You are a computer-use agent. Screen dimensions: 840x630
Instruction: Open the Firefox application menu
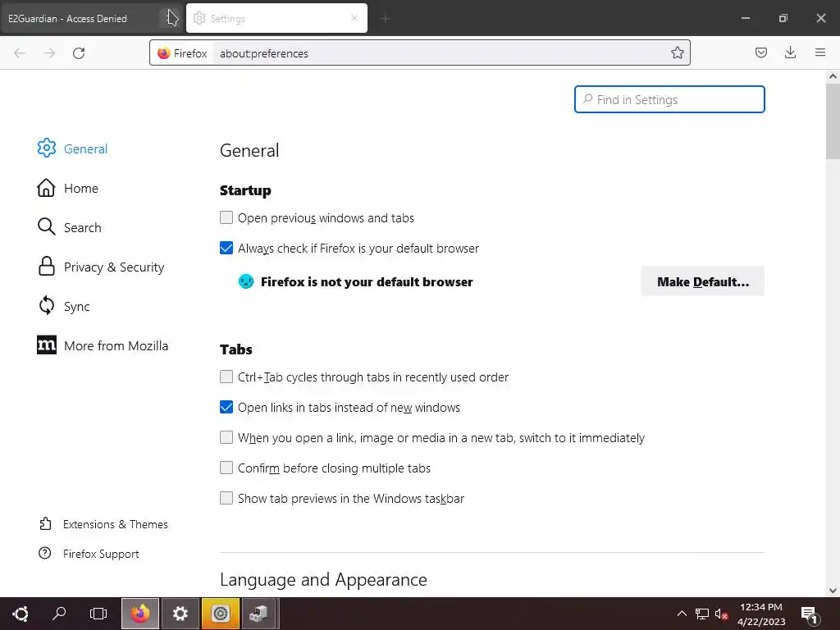[820, 52]
